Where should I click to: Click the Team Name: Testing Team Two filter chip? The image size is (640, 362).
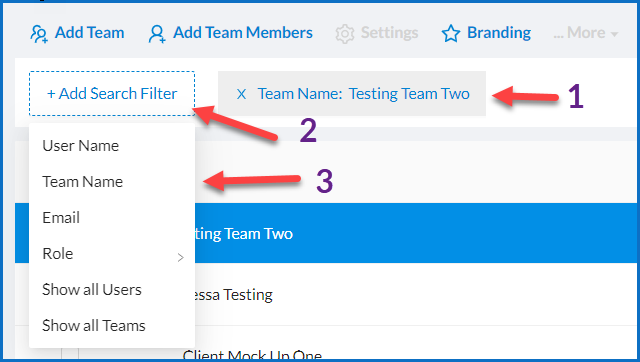click(352, 93)
